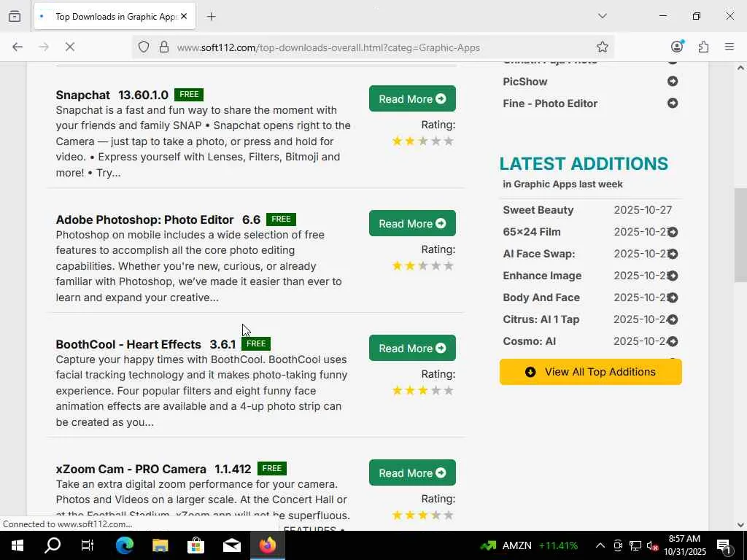
Task: Click the FREE badge beside xZoom Cam
Action: coord(271,469)
